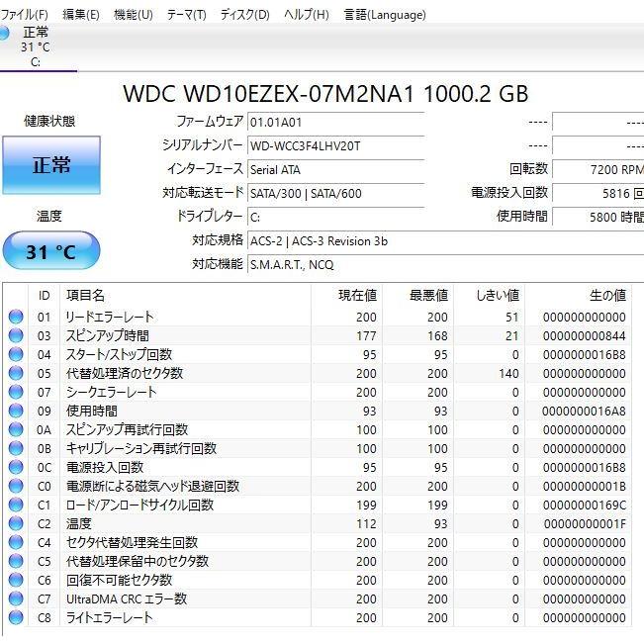This screenshot has height=644, width=644.
Task: Click status icon for 09 使用時間
Action: (16, 412)
